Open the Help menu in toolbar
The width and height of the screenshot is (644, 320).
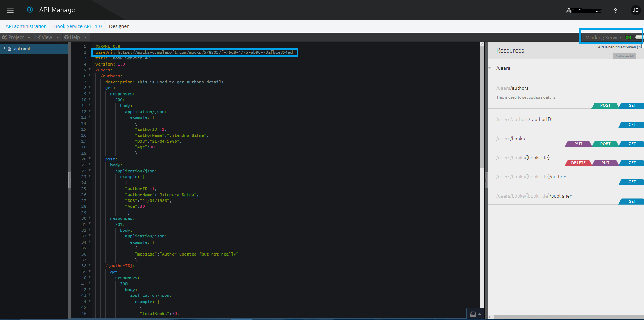(75, 37)
